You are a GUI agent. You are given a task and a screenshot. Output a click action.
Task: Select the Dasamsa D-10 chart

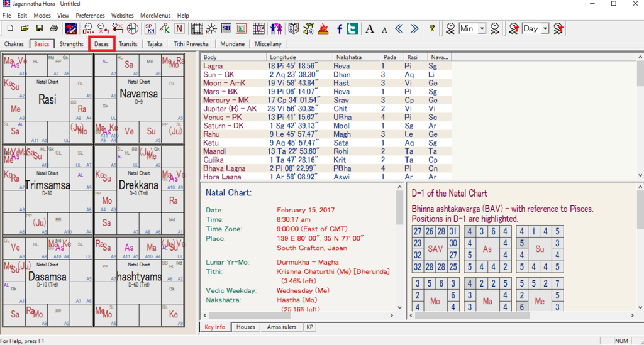click(x=47, y=282)
